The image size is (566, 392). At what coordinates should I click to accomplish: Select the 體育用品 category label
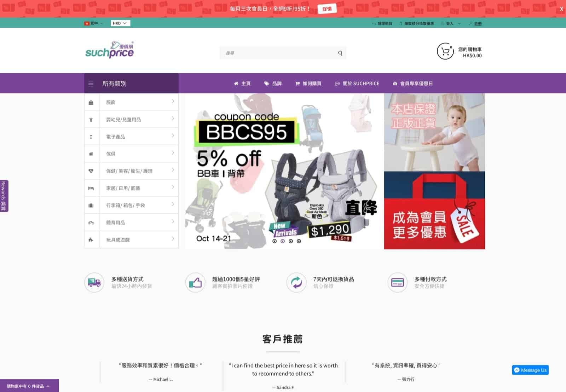pos(115,223)
